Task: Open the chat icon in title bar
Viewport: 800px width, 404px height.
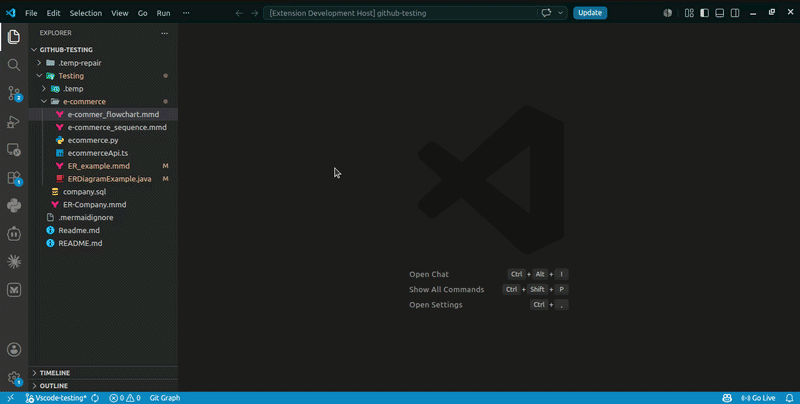Action: tap(546, 13)
